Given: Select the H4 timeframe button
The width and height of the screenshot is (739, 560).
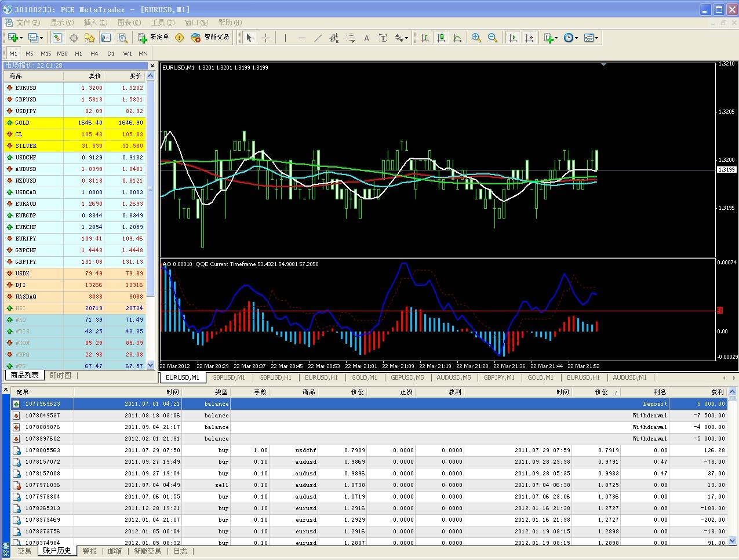Looking at the screenshot, I should pos(94,53).
